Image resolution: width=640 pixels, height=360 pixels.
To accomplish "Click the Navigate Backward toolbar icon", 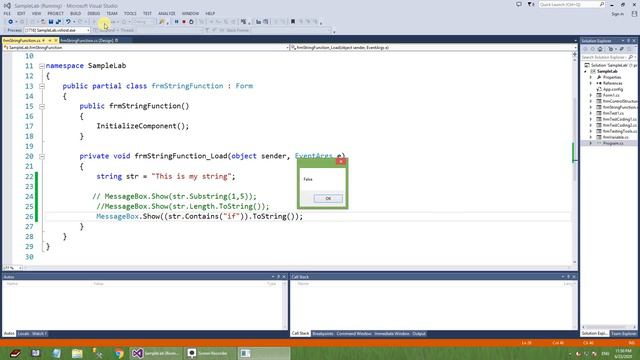I will pos(11,22).
